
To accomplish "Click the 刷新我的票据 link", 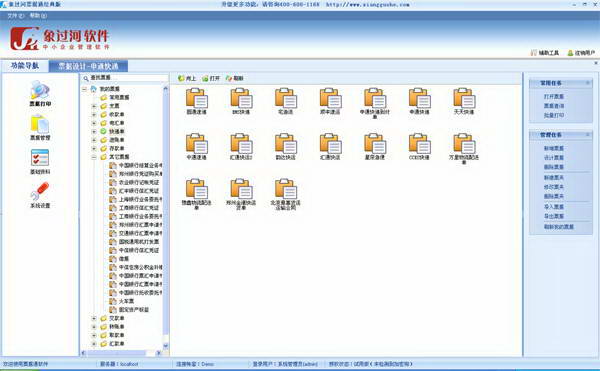I will coord(559,227).
